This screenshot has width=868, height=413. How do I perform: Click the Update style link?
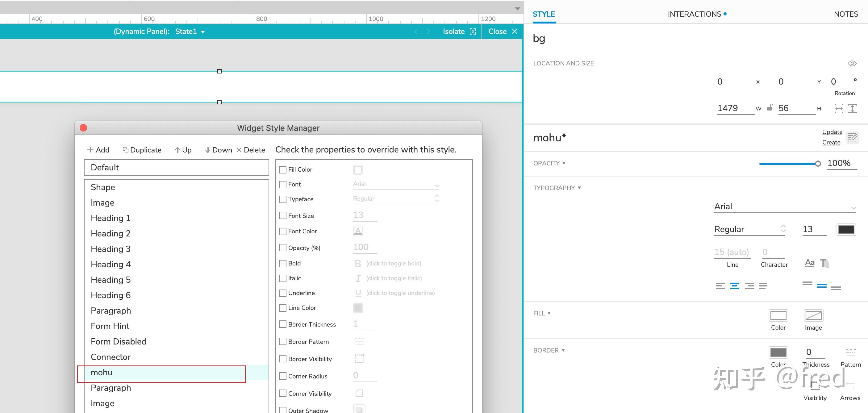[x=832, y=132]
